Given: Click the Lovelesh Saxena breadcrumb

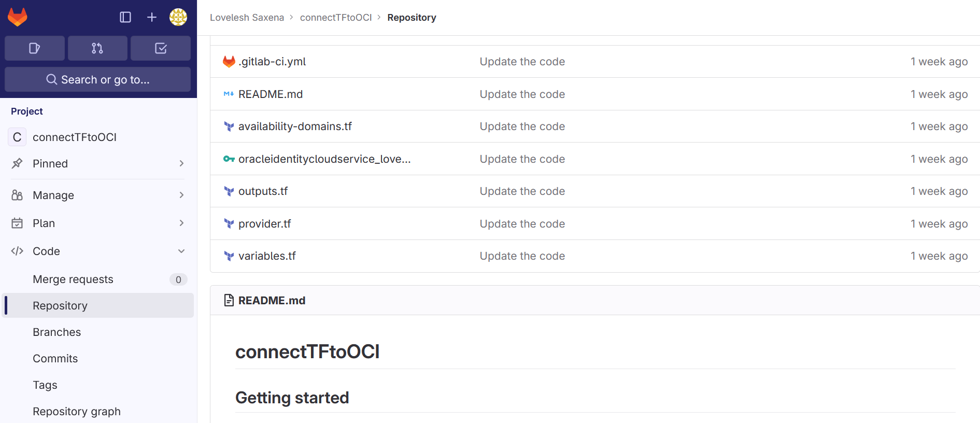Looking at the screenshot, I should (247, 18).
